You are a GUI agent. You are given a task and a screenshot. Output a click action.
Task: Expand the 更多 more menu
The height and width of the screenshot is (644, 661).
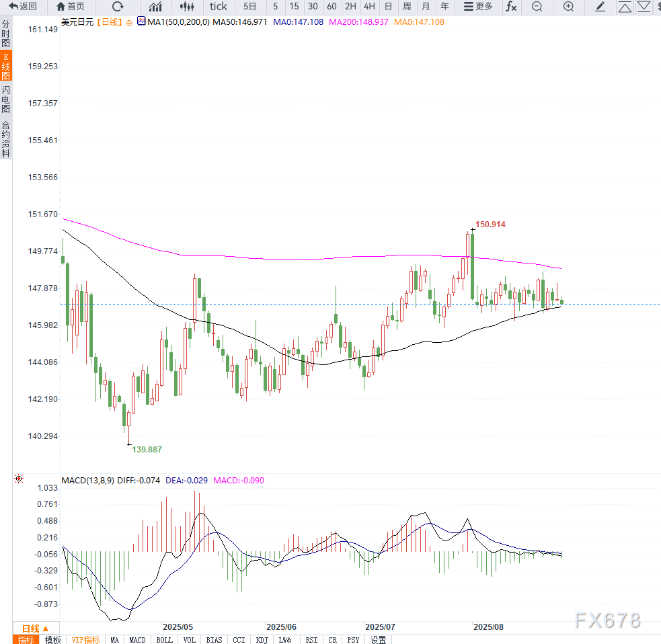478,7
